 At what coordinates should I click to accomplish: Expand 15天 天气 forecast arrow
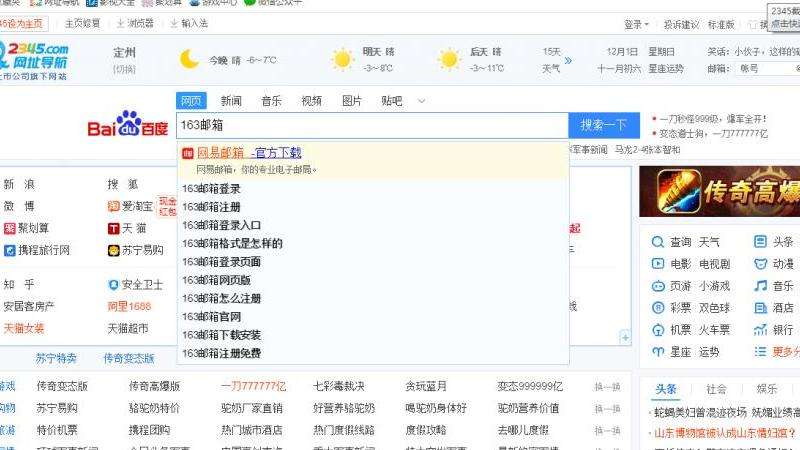[x=568, y=60]
